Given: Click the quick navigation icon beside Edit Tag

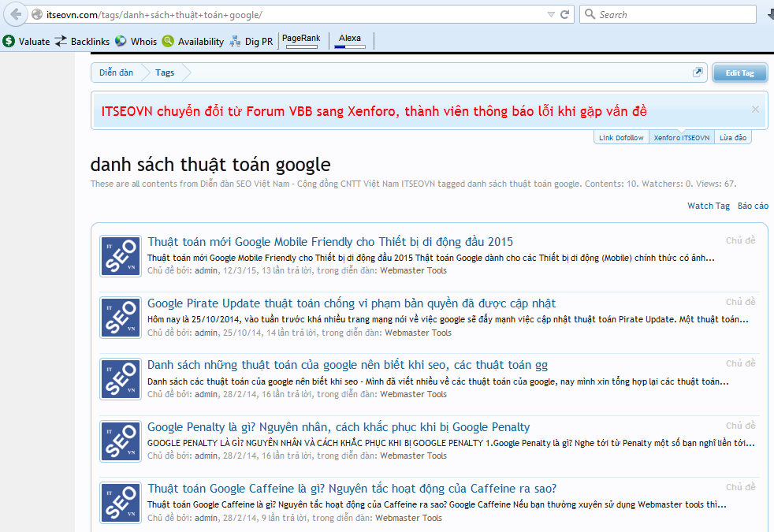Looking at the screenshot, I should click(698, 73).
